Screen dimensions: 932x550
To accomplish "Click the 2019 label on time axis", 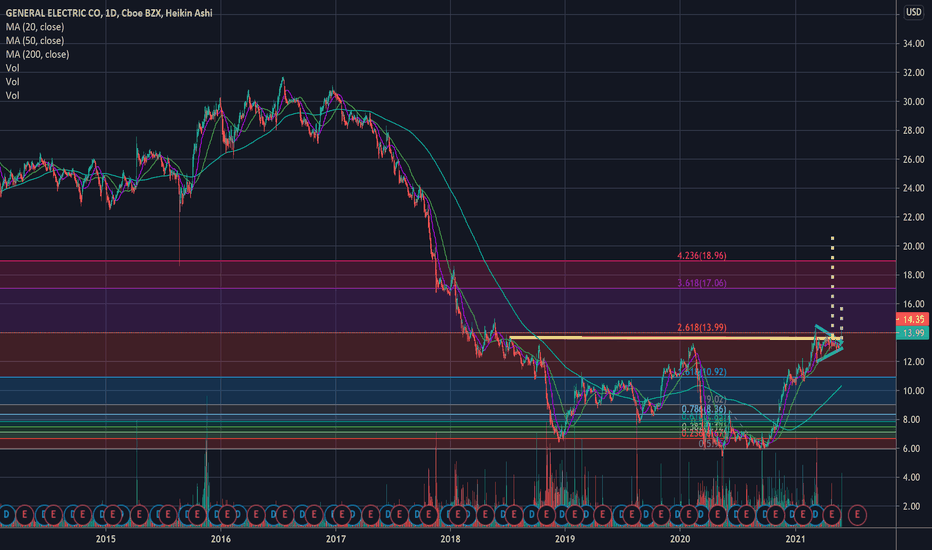I will click(565, 539).
